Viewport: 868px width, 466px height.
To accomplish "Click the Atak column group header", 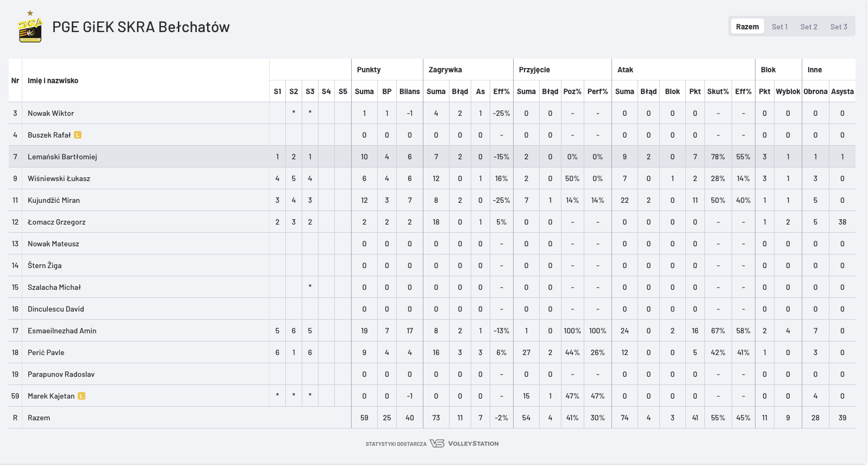I will pos(625,70).
